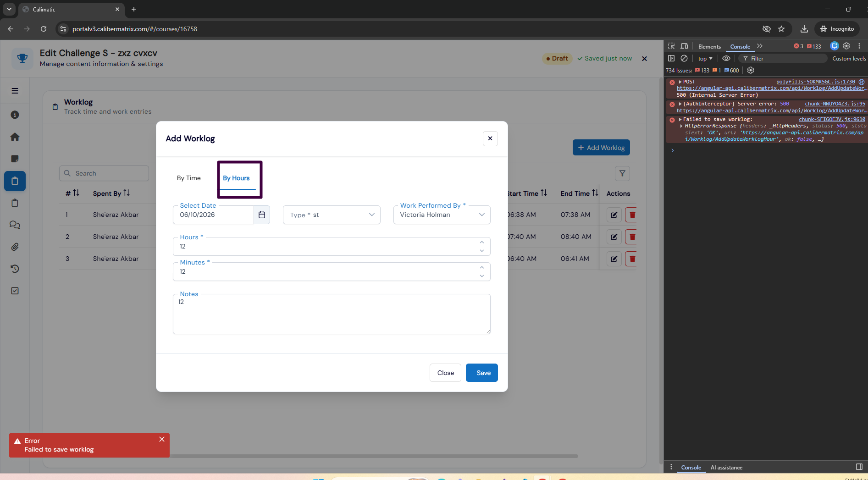
Task: Open Chrome downloads icon
Action: point(804,29)
